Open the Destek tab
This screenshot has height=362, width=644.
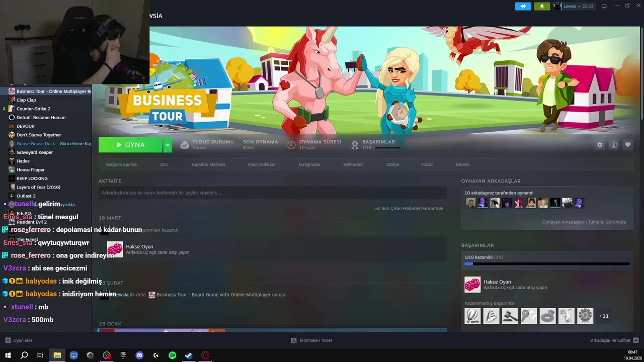(463, 164)
